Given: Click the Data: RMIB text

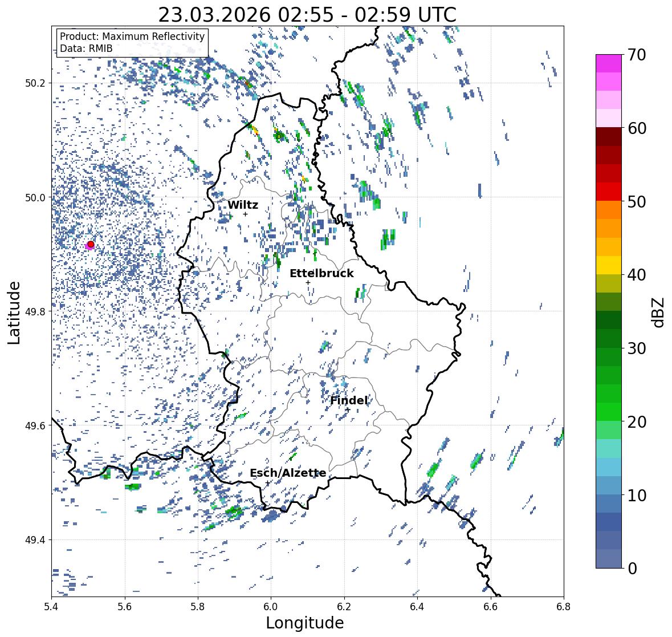Looking at the screenshot, I should pos(86,48).
